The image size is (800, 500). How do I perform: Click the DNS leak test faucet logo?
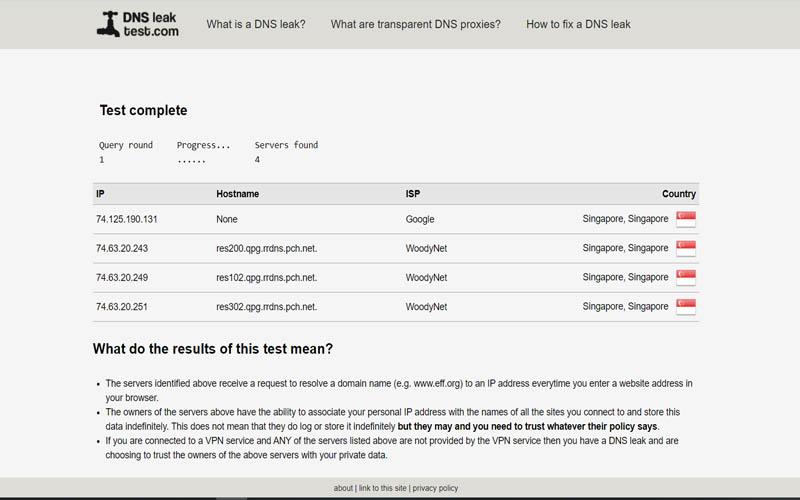click(138, 24)
